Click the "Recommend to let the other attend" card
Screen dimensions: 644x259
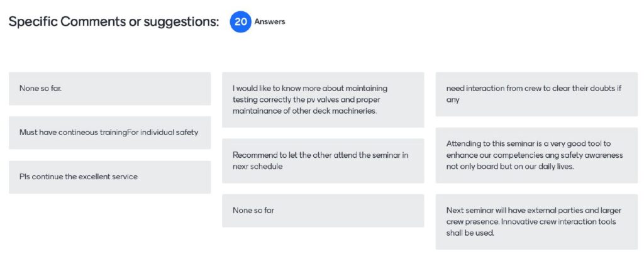(x=323, y=160)
